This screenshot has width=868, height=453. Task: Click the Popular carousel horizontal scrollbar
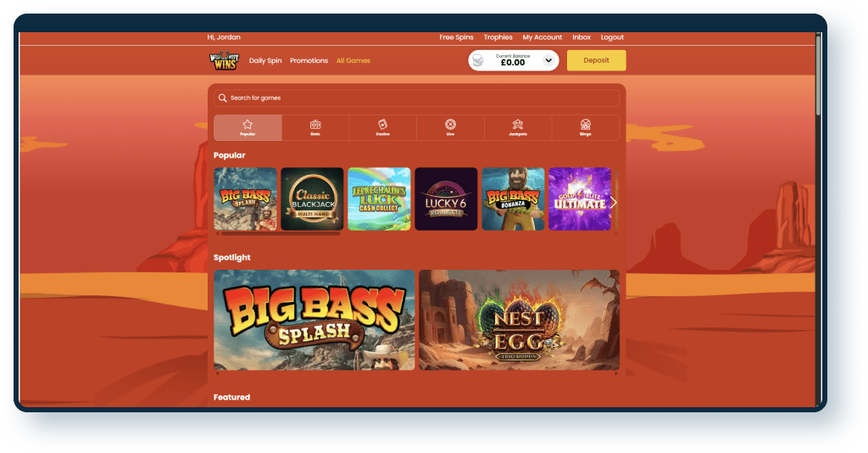point(281,233)
